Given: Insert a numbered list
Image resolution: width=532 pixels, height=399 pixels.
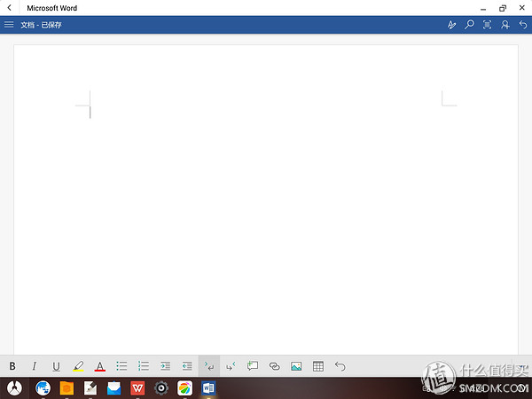Looking at the screenshot, I should pos(144,366).
